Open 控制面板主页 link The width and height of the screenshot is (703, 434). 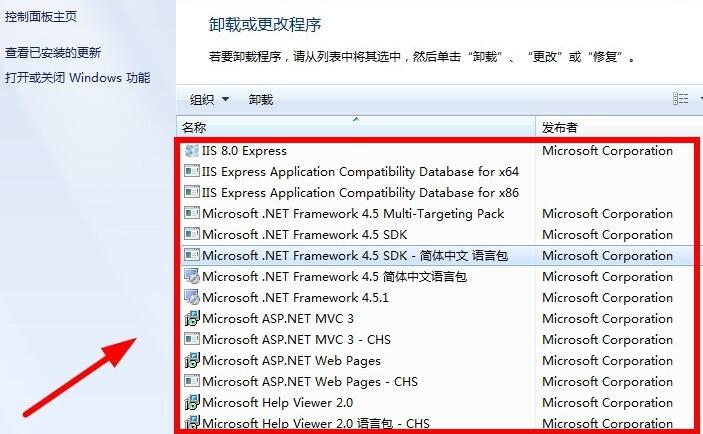[x=41, y=18]
